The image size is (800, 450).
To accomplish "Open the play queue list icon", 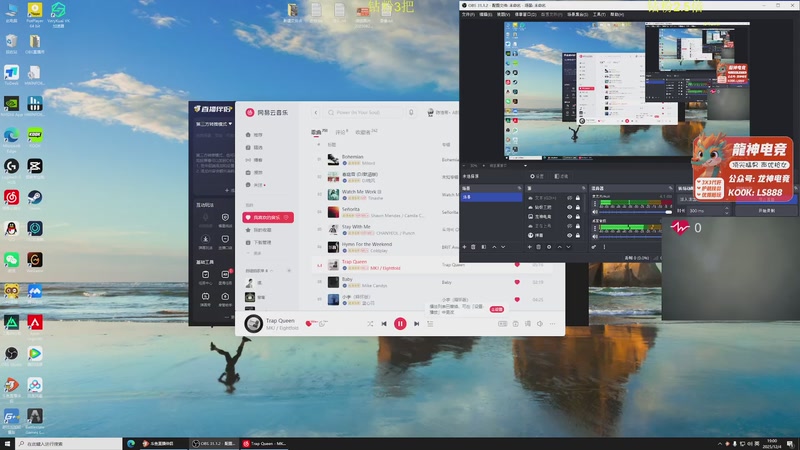I will pyautogui.click(x=430, y=323).
